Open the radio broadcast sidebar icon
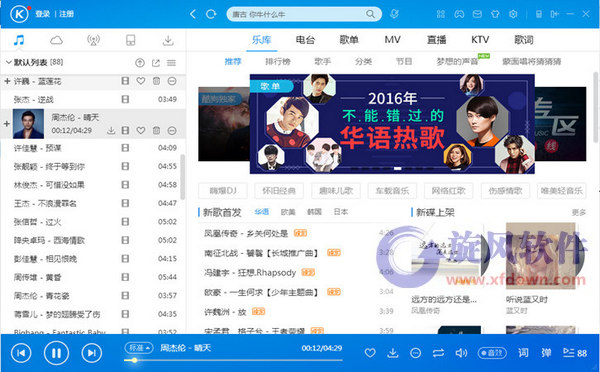This screenshot has width=600, height=372. click(x=93, y=40)
